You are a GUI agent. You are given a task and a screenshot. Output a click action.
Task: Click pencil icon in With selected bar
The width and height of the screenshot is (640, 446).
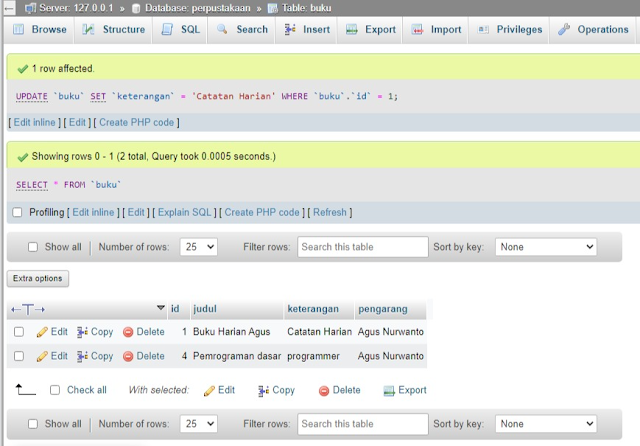[x=209, y=391]
